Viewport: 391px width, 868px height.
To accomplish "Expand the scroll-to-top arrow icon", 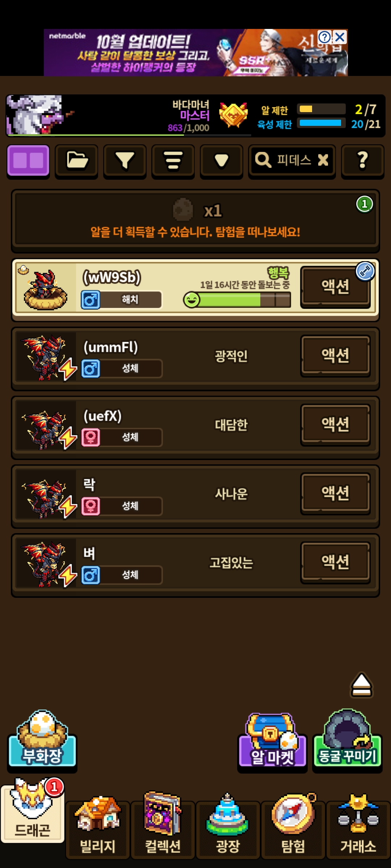I will [361, 685].
